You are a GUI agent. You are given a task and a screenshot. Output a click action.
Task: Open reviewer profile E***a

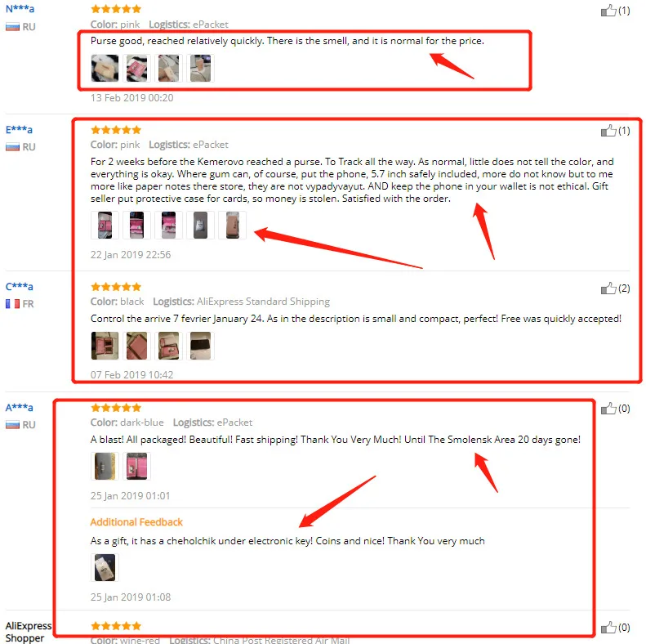click(x=19, y=129)
